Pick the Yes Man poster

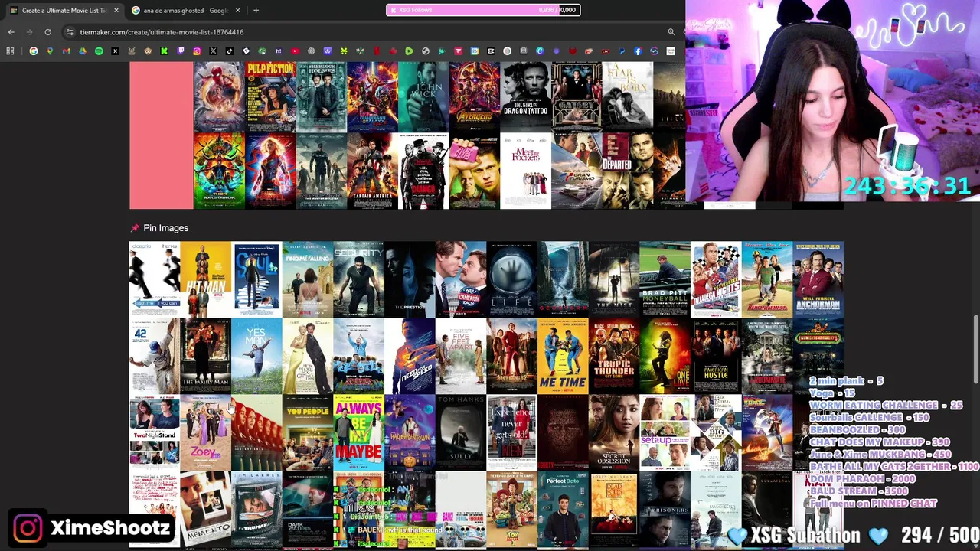pos(256,356)
